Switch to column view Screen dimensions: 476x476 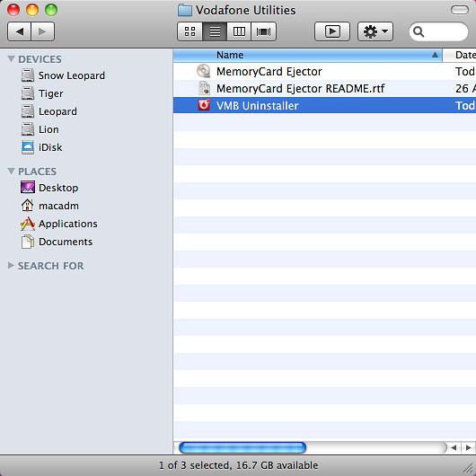point(239,31)
